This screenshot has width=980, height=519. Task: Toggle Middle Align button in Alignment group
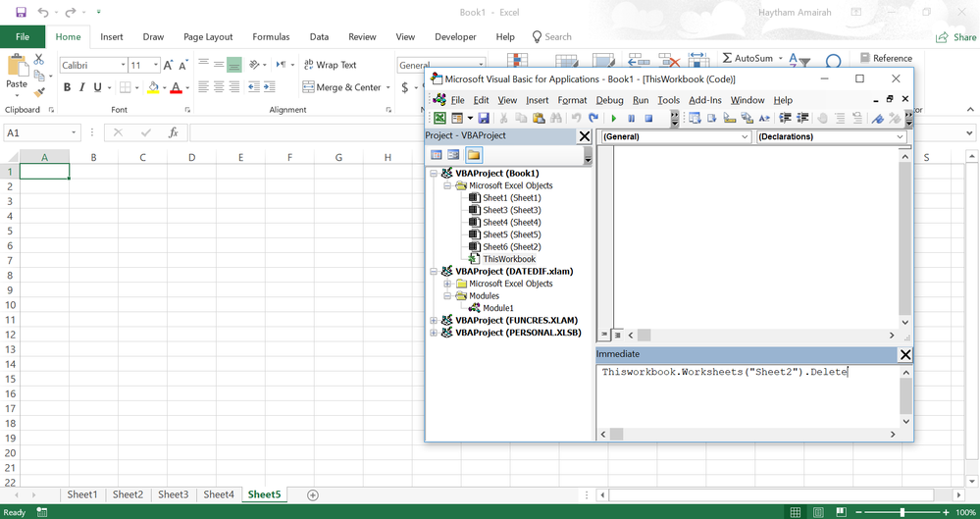tap(219, 65)
